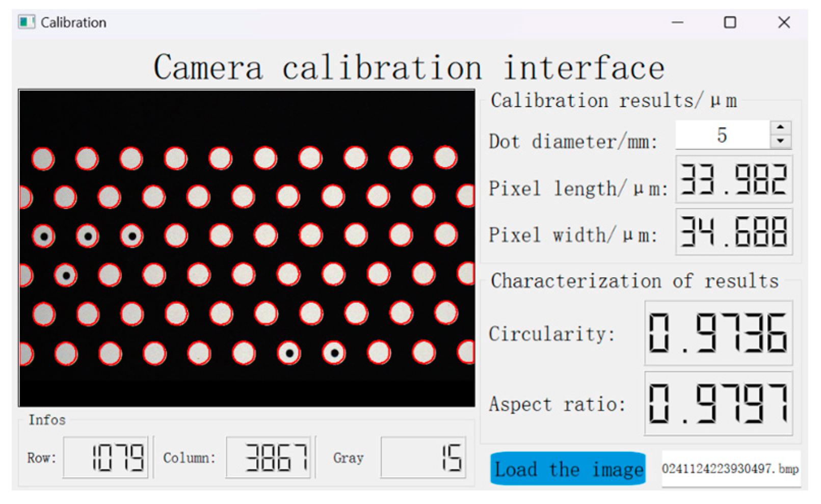Click the Calibration window title text

(x=73, y=22)
